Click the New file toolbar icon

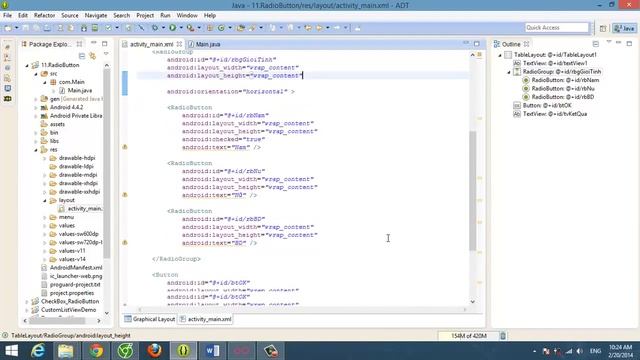pyautogui.click(x=8, y=28)
